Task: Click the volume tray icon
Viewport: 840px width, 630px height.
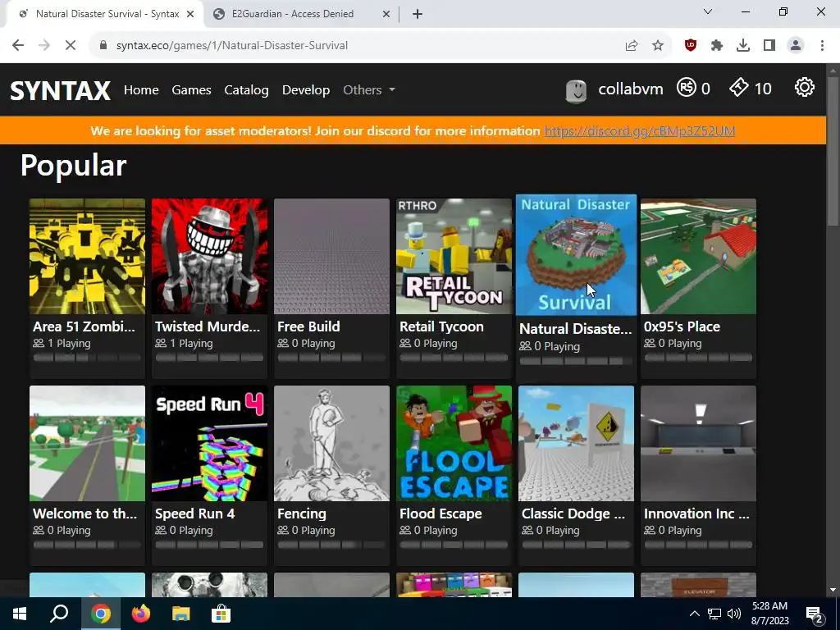Action: point(734,614)
